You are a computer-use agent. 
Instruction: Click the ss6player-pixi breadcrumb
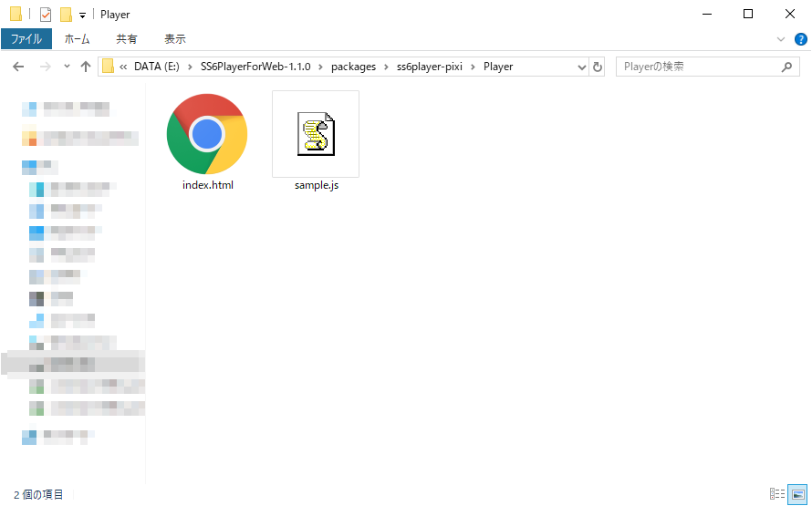430,67
